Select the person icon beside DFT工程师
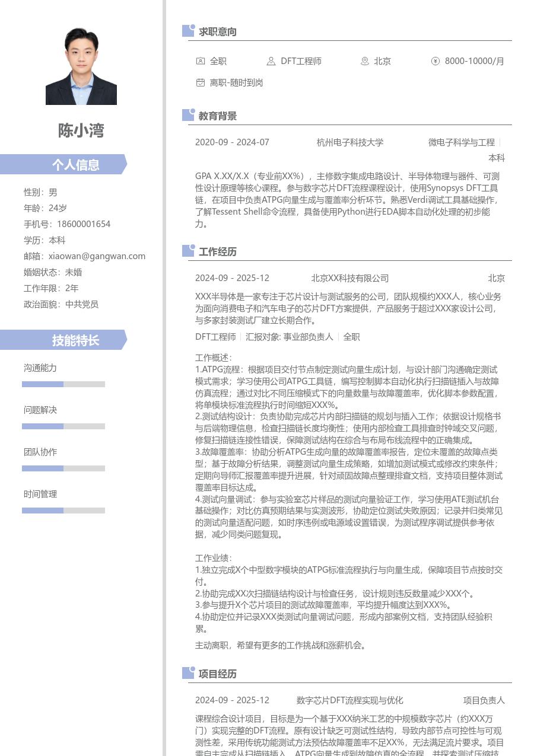This screenshot has width=534, height=756. coord(271,60)
